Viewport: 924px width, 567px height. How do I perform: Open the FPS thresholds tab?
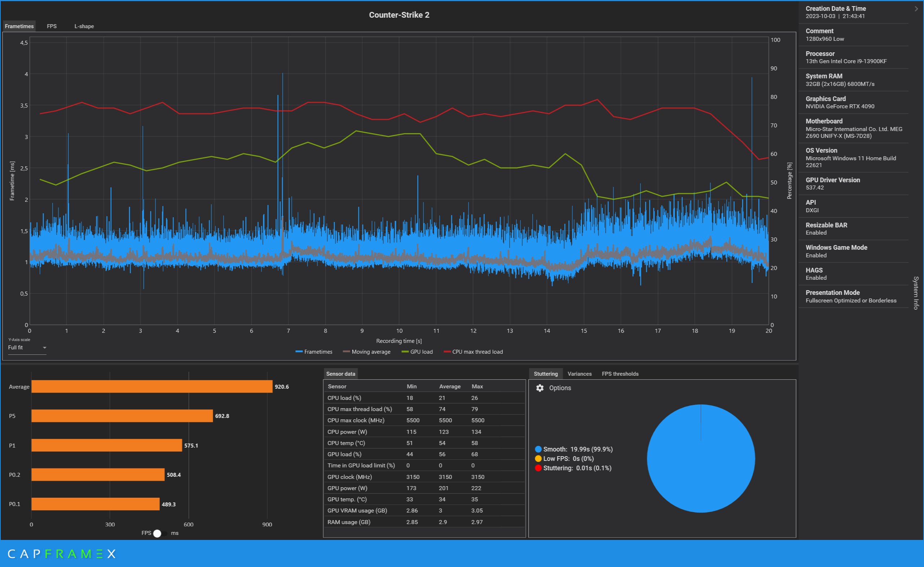(620, 374)
